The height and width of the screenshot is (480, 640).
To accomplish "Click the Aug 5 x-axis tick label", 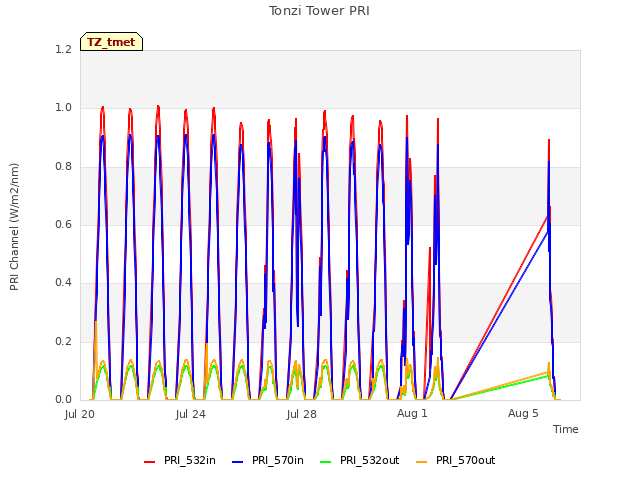I will (x=523, y=413).
